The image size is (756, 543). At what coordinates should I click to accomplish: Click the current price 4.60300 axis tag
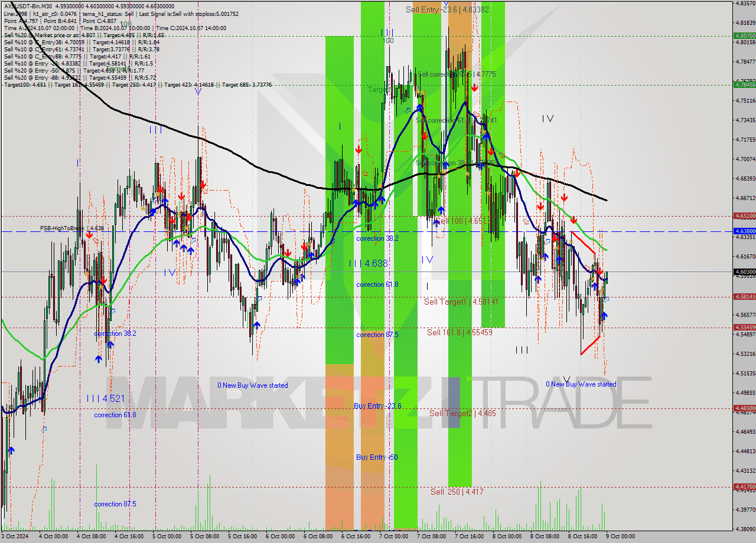745,271
